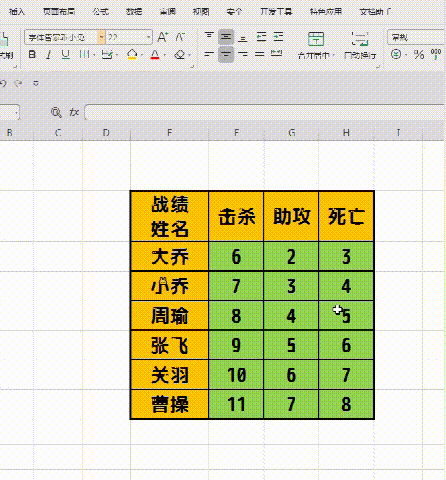Image resolution: width=446 pixels, height=480 pixels.
Task: Apply currency number format icon
Action: coord(396,54)
